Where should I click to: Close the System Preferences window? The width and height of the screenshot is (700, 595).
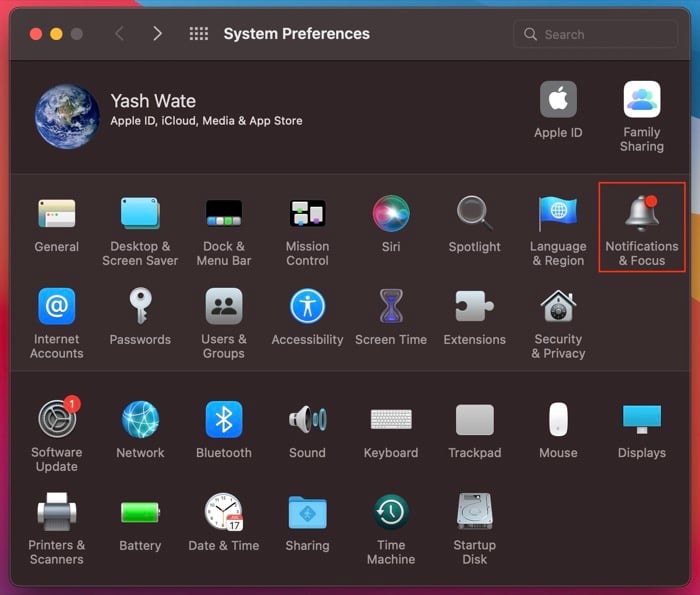[x=36, y=34]
